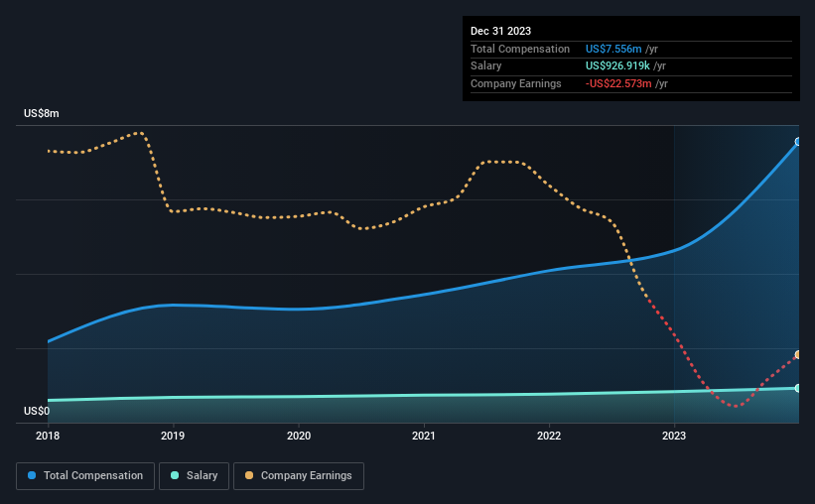
Task: Click the 2023 x-axis label
Action: (674, 436)
